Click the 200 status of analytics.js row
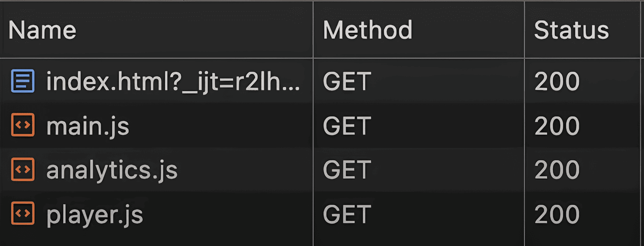The height and width of the screenshot is (246, 644). click(557, 170)
